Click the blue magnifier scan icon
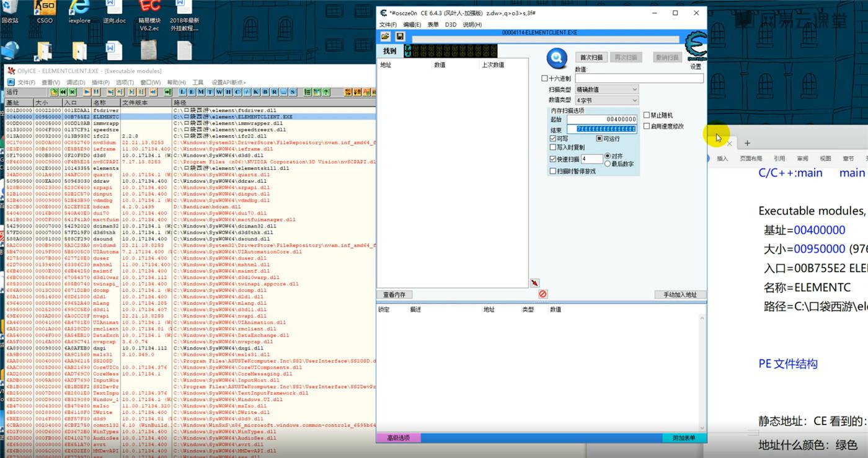 point(556,58)
